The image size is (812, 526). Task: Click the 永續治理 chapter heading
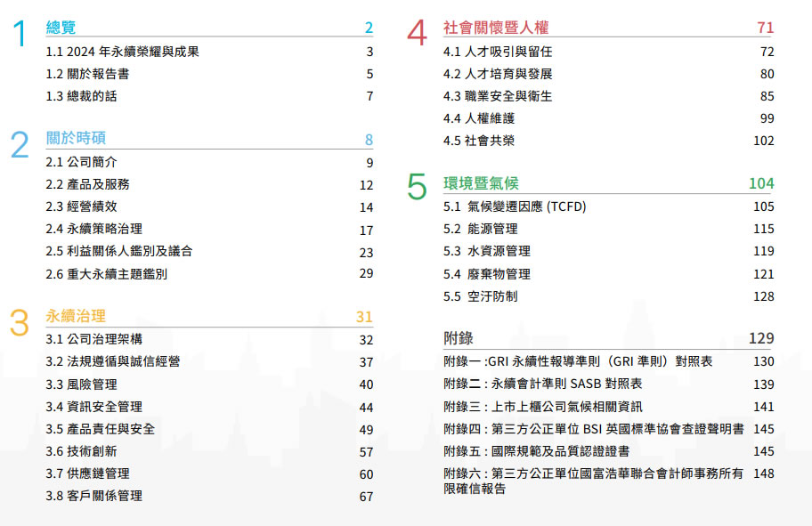(76, 315)
